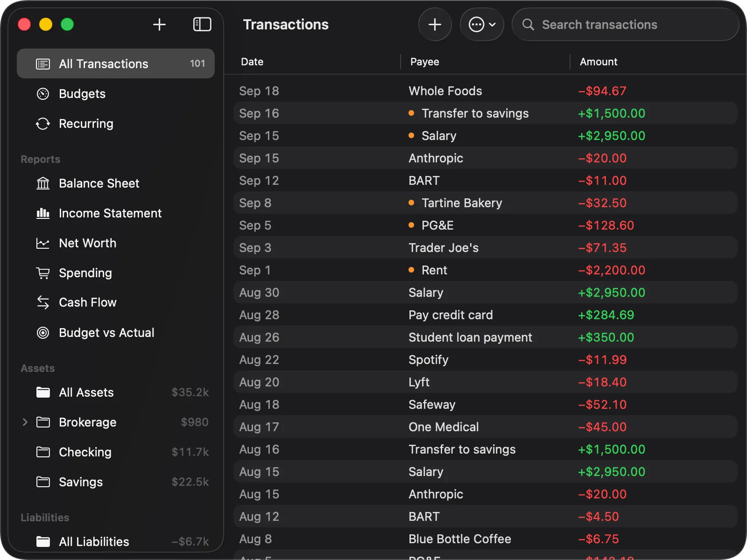
Task: Focus the Search transactions field
Action: pyautogui.click(x=626, y=24)
